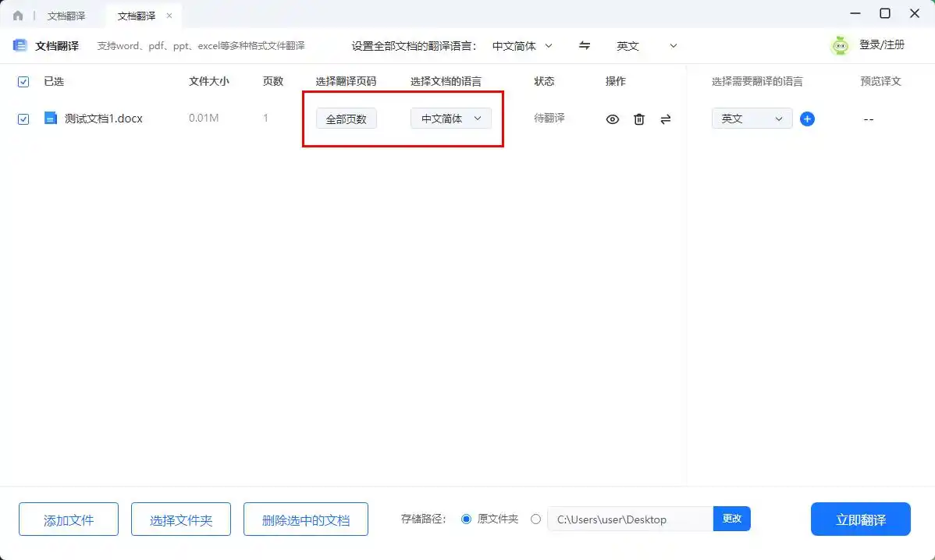The height and width of the screenshot is (560, 935).
Task: Click the 选择文件夹 select folder button
Action: click(180, 519)
